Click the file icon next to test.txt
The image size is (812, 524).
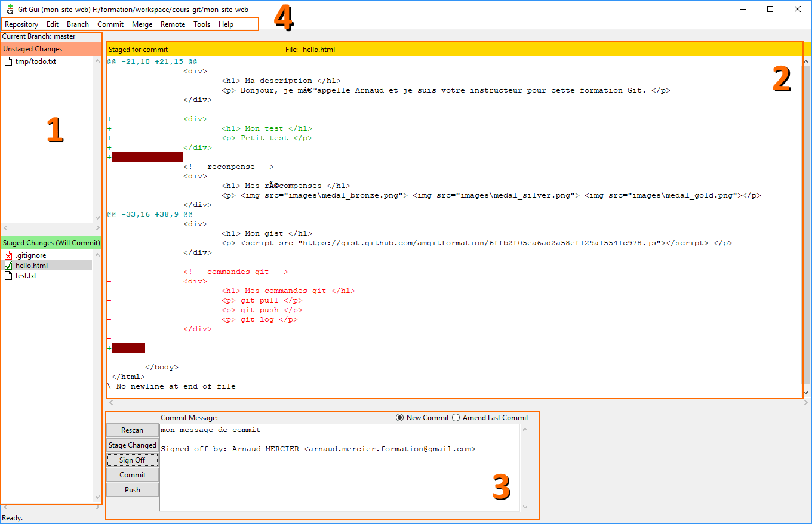click(x=8, y=276)
